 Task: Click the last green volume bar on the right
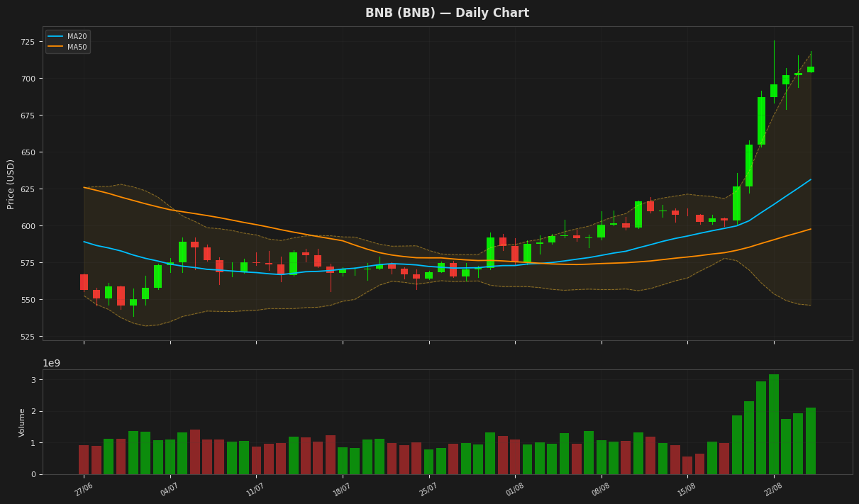[x=811, y=441]
